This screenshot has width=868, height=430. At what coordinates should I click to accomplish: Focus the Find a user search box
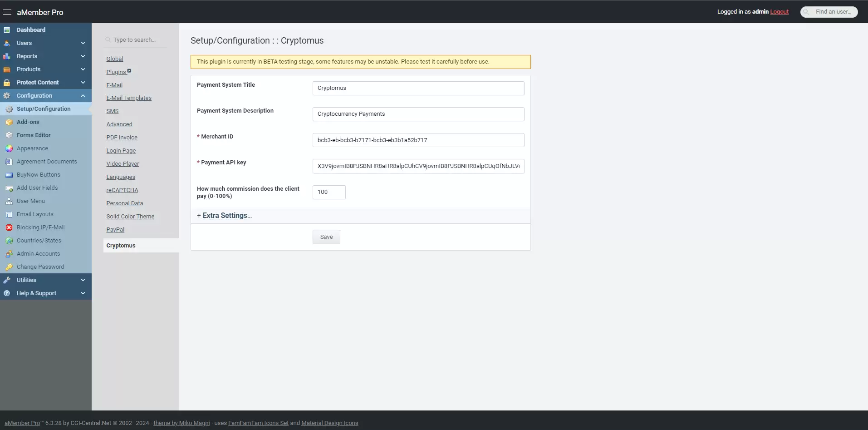coord(833,12)
